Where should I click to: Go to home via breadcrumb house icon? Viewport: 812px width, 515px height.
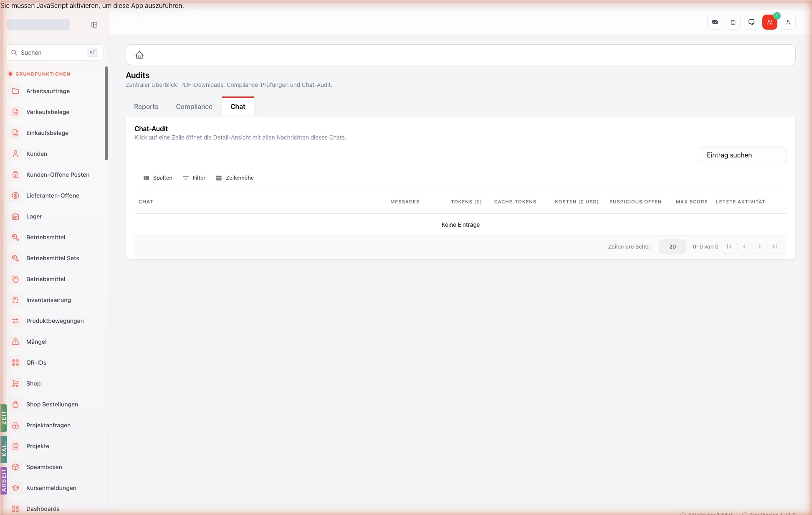point(139,55)
